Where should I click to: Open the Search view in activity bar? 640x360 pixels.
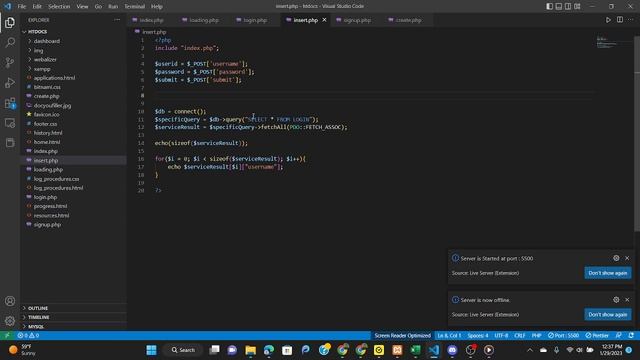[x=10, y=42]
